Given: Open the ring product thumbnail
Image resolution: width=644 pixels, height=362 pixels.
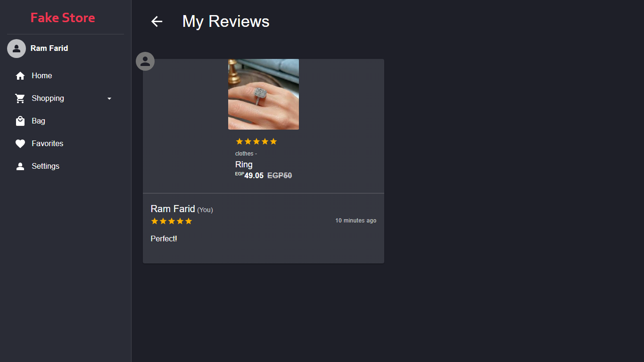Looking at the screenshot, I should (264, 94).
